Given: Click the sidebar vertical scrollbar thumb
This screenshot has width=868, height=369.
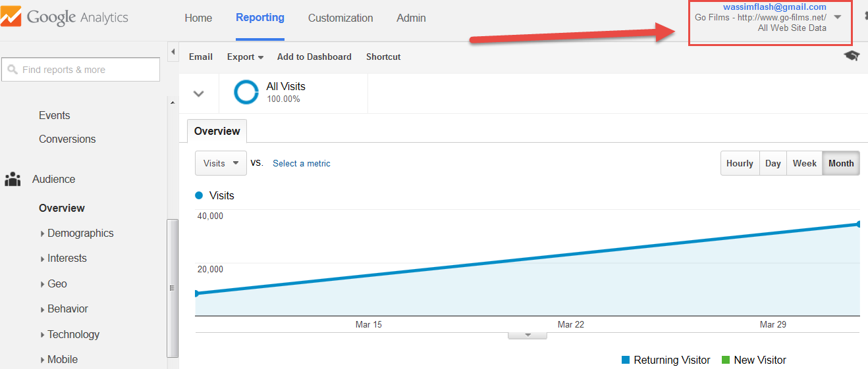Looking at the screenshot, I should pos(173,287).
